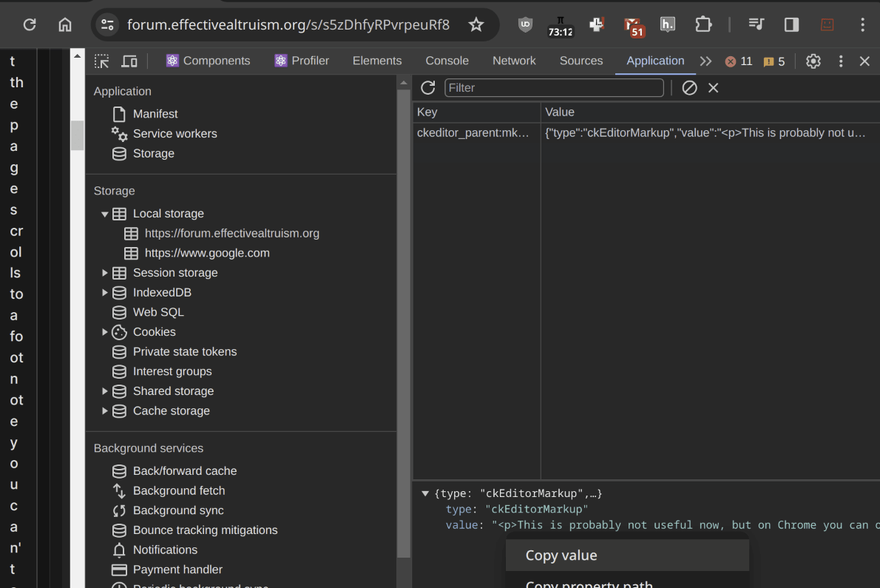Toggle the device toolbar icon
Image resolution: width=880 pixels, height=588 pixels.
click(129, 61)
